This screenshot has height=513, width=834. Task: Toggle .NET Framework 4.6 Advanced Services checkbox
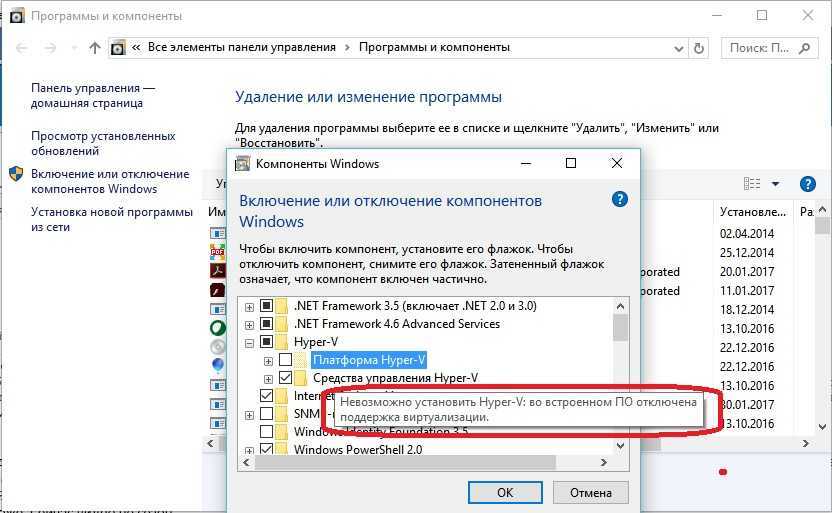(266, 324)
